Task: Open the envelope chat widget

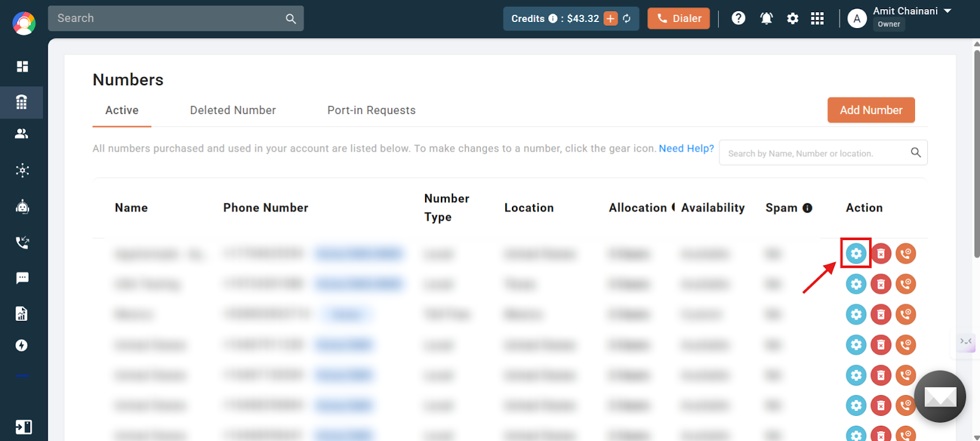Action: coord(940,396)
